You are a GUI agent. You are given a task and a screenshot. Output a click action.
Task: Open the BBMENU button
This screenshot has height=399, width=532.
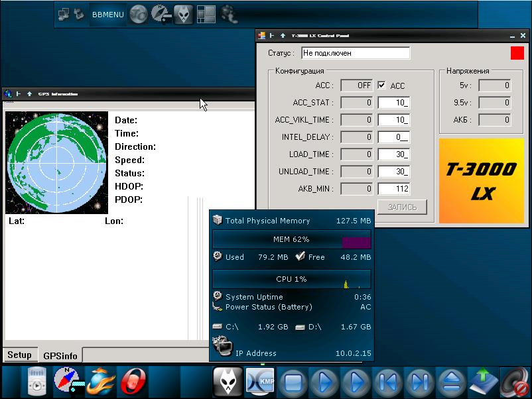tap(108, 15)
